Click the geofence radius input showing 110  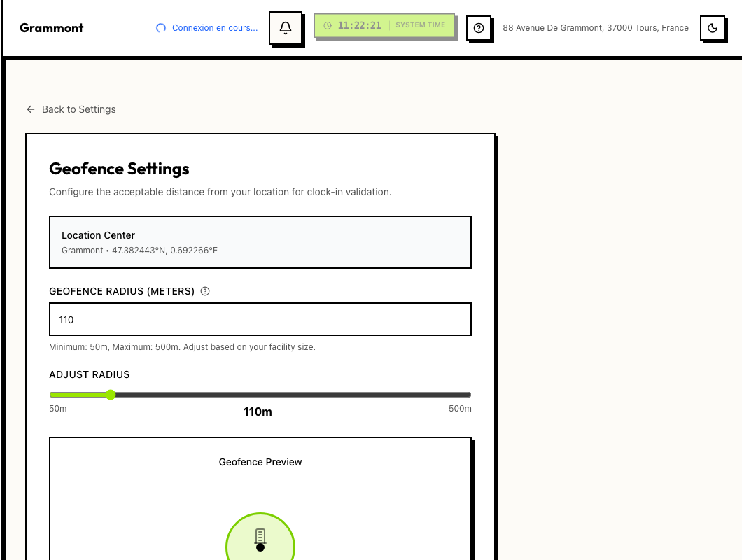click(260, 319)
